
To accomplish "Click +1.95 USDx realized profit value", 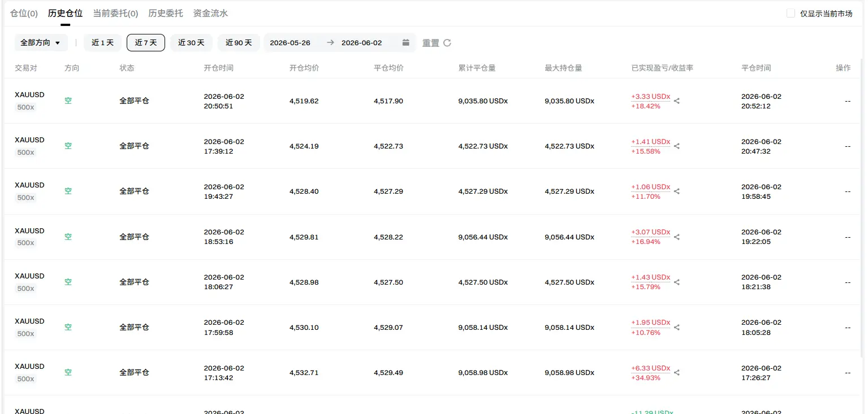I will click(651, 323).
